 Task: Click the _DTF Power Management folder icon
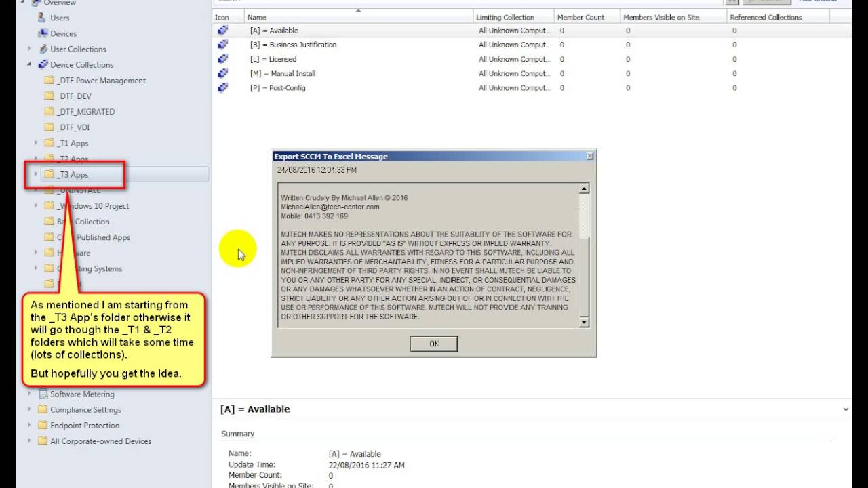pos(49,81)
